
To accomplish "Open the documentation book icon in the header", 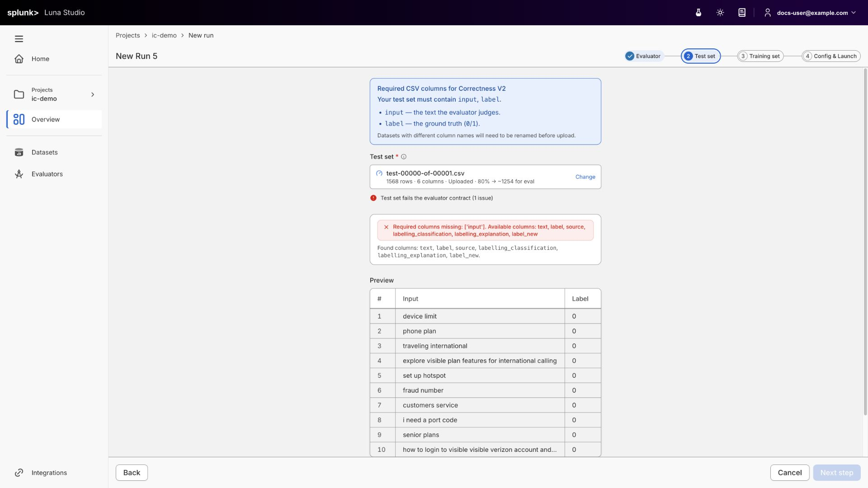I will (742, 13).
